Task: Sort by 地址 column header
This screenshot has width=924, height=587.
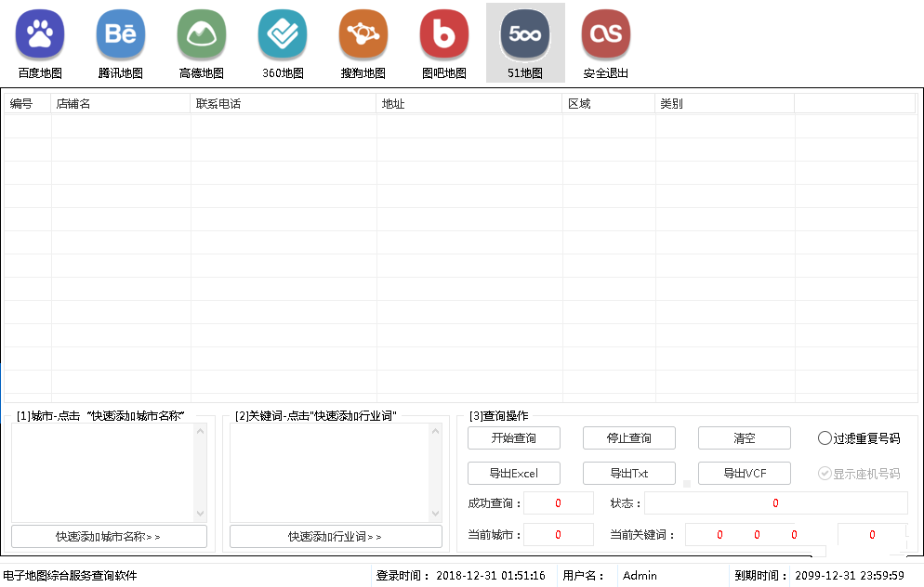Action: (469, 104)
